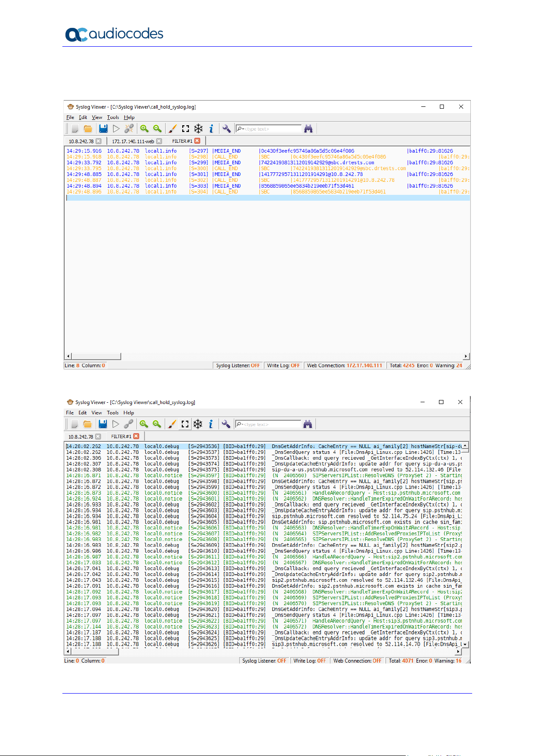Click horizontal scrollbar thumb in upper window

(x=96, y=356)
